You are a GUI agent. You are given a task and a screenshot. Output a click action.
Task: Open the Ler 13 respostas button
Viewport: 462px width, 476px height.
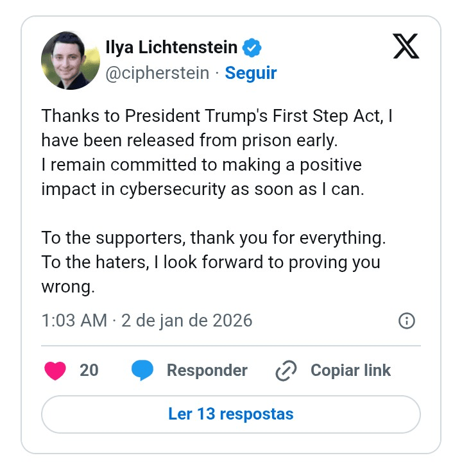pyautogui.click(x=231, y=414)
